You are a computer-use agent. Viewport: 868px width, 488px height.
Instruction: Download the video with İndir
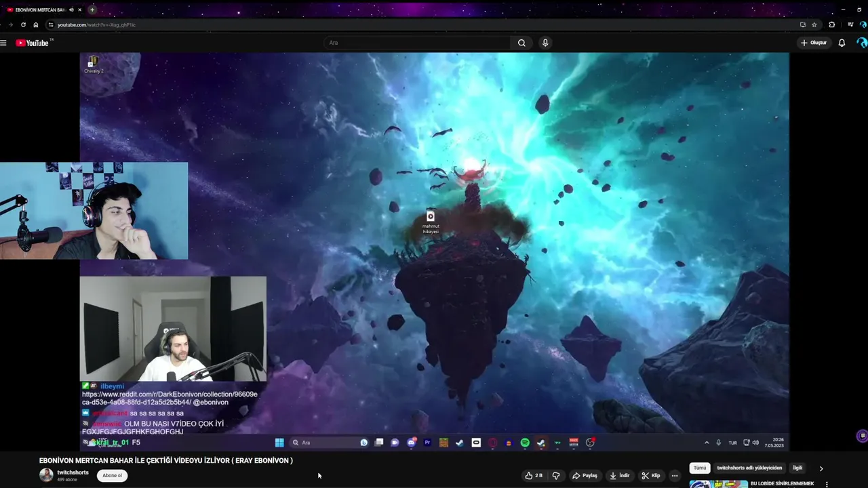click(x=619, y=476)
